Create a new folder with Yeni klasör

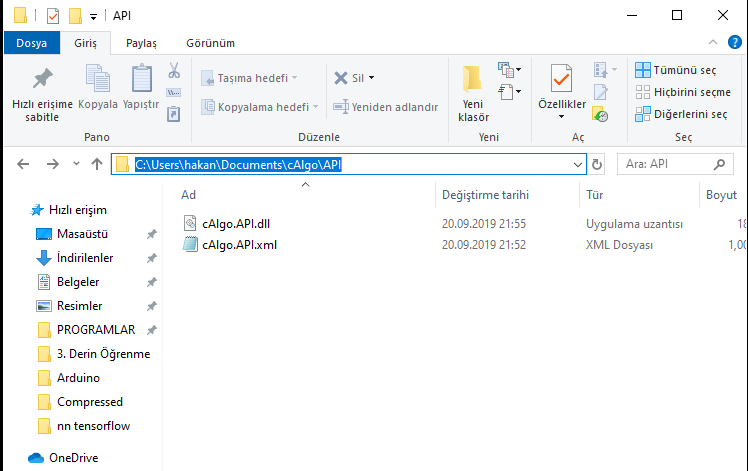473,94
